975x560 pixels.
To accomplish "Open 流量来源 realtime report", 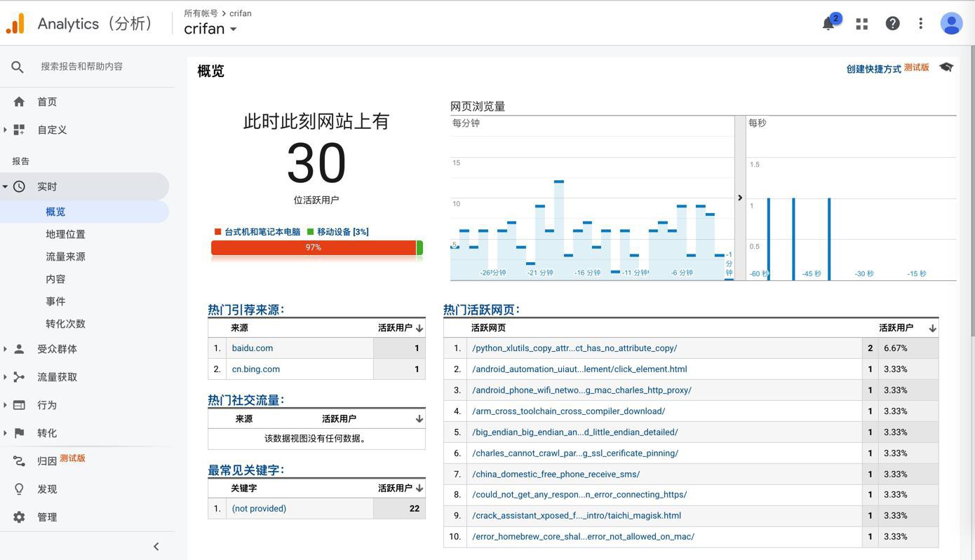I will coord(65,257).
